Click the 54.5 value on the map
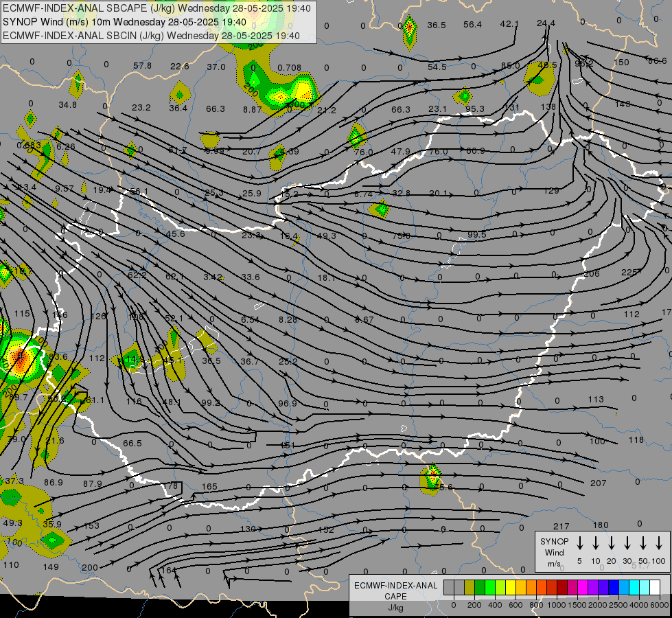 tap(437, 67)
